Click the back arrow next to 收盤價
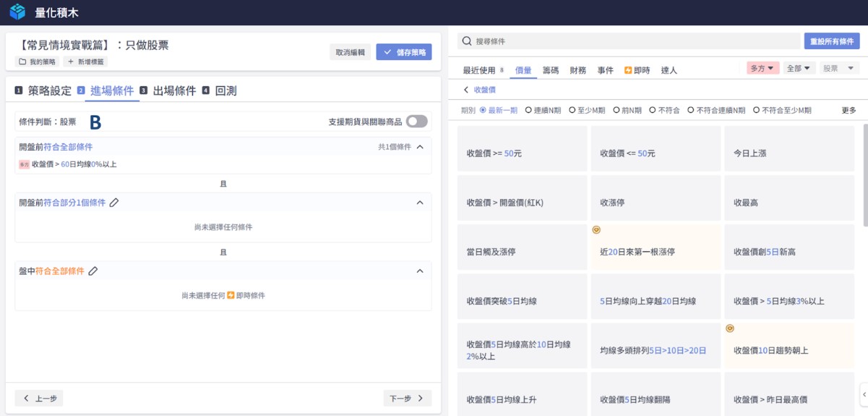Screen dimensions: 868x416 [466, 90]
